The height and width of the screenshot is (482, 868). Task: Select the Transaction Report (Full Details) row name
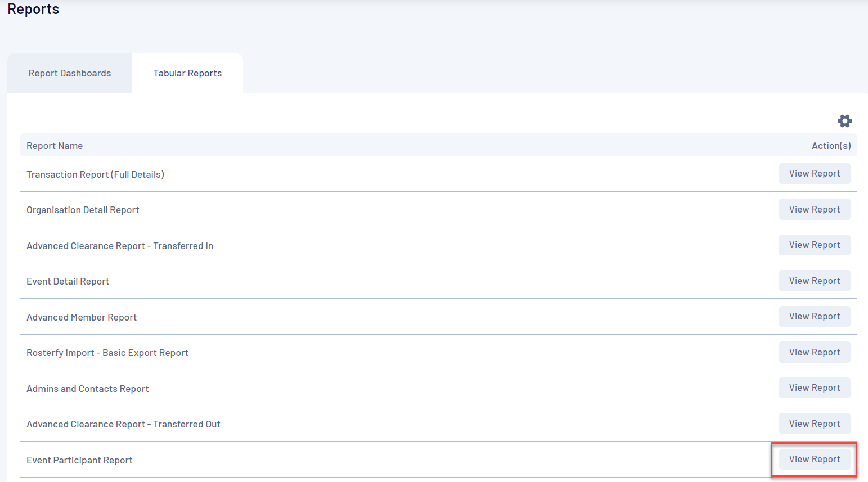click(x=95, y=174)
